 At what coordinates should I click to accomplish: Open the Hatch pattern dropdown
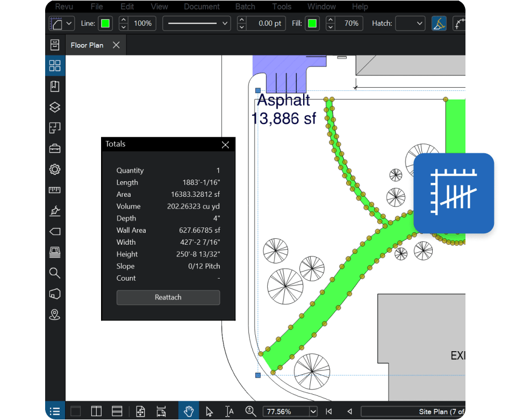pos(410,24)
